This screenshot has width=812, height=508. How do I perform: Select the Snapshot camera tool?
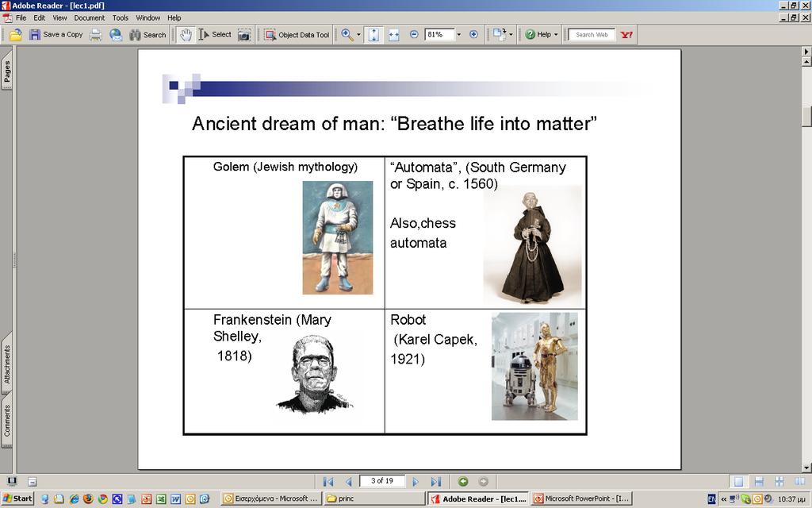(244, 35)
